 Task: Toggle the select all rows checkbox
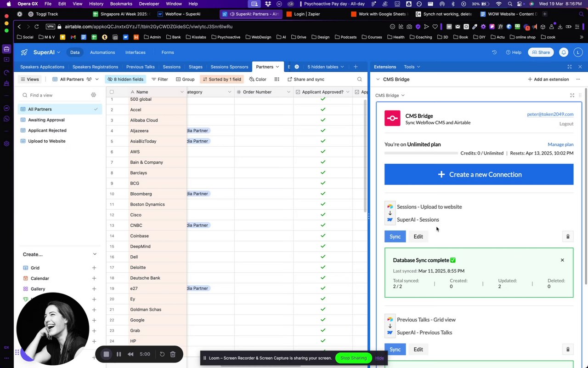click(112, 92)
